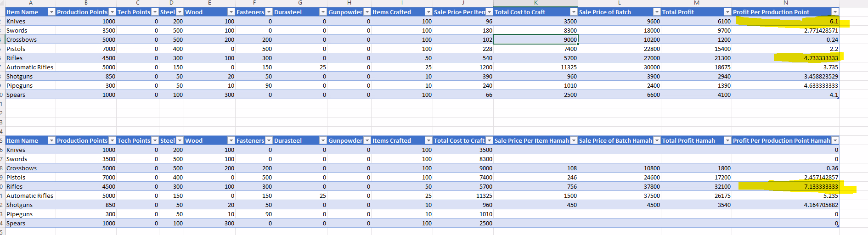Select column K header
Image resolution: width=868 pixels, height=235 pixels.
535,3
